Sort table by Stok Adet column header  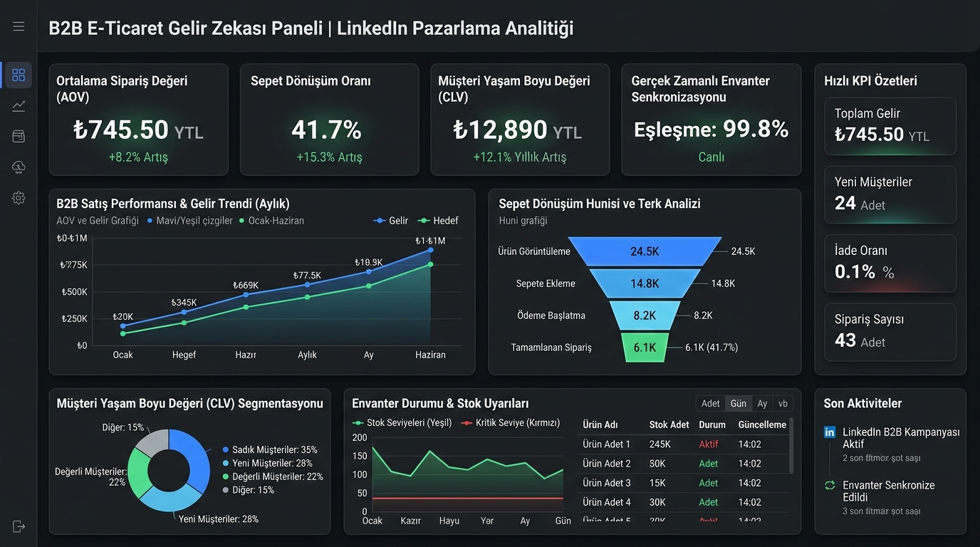(x=669, y=424)
